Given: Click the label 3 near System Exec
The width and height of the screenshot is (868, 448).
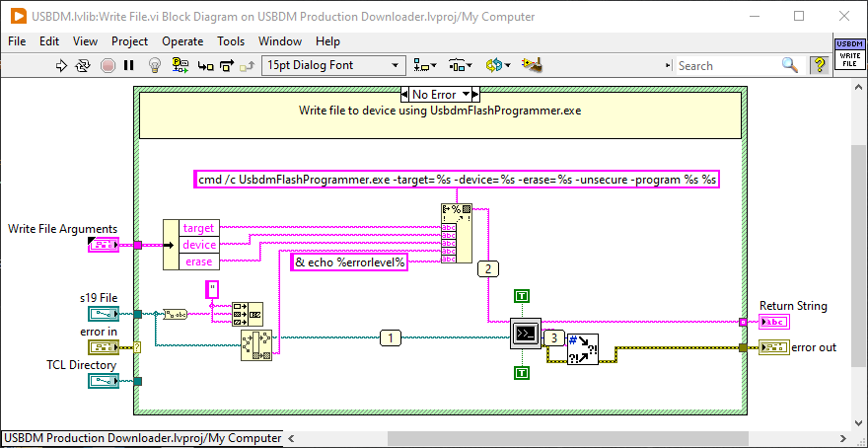Looking at the screenshot, I should (x=554, y=337).
